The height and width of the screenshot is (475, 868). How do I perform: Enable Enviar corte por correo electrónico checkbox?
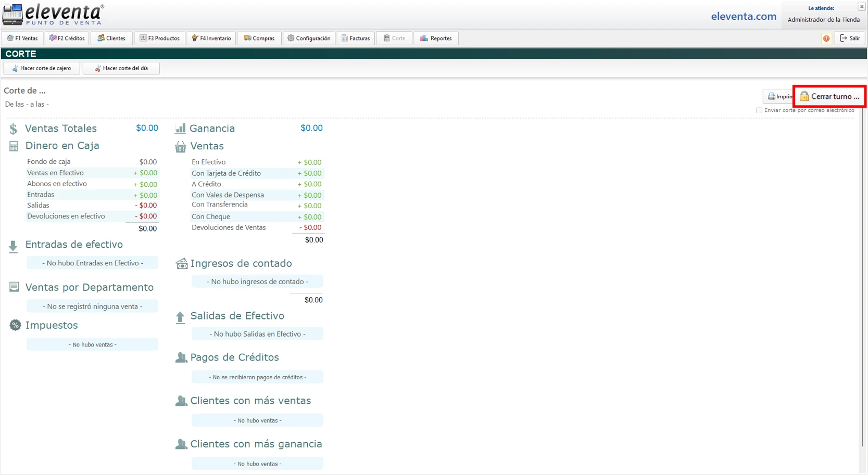pos(759,110)
